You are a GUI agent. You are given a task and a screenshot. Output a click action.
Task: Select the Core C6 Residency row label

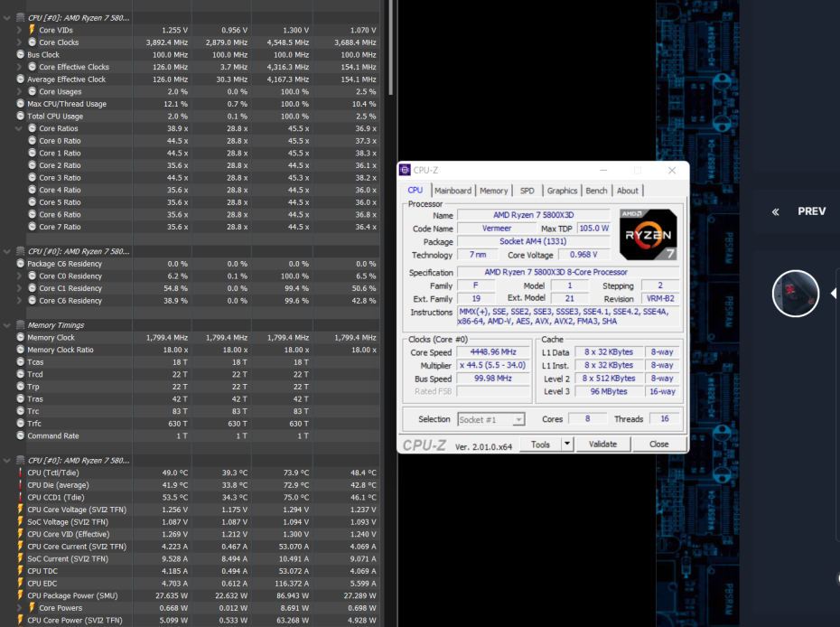point(70,300)
